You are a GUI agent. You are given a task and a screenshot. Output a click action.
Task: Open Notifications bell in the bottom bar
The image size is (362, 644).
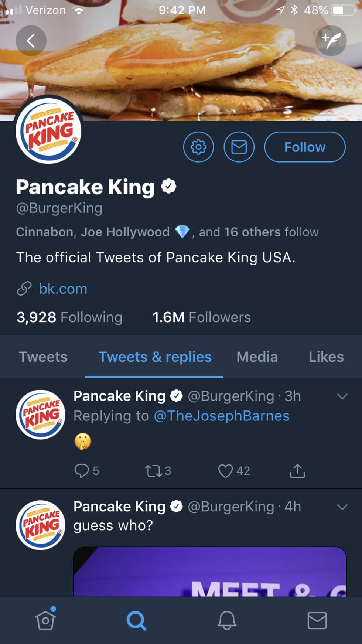tap(227, 620)
